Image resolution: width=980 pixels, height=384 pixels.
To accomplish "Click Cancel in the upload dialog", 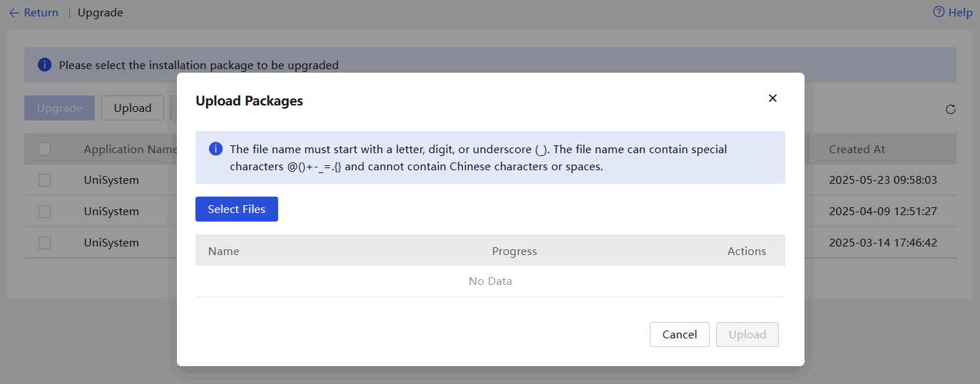I will coord(680,335).
